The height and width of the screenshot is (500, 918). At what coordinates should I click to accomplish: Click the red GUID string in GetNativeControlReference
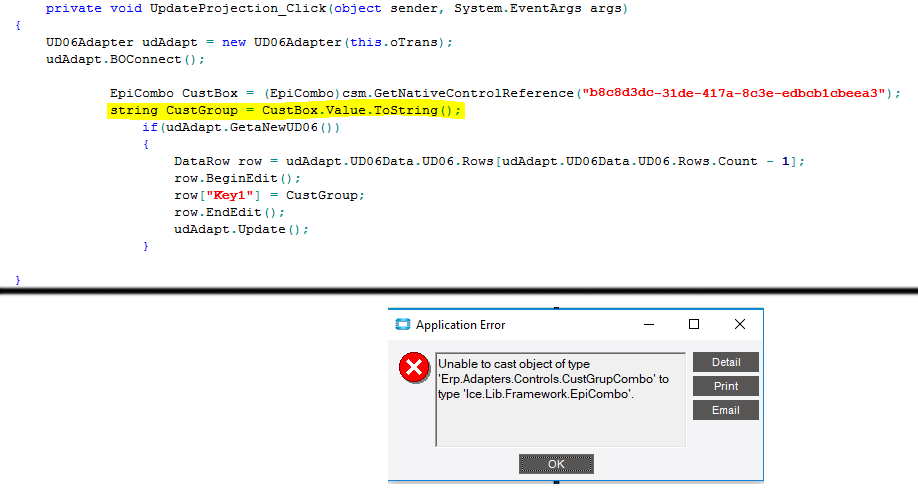pos(734,93)
